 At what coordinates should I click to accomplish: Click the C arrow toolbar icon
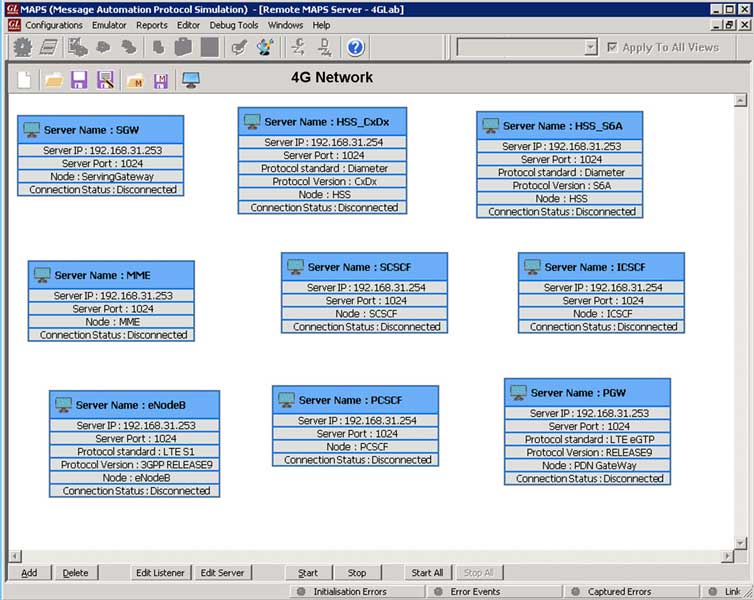click(x=299, y=47)
